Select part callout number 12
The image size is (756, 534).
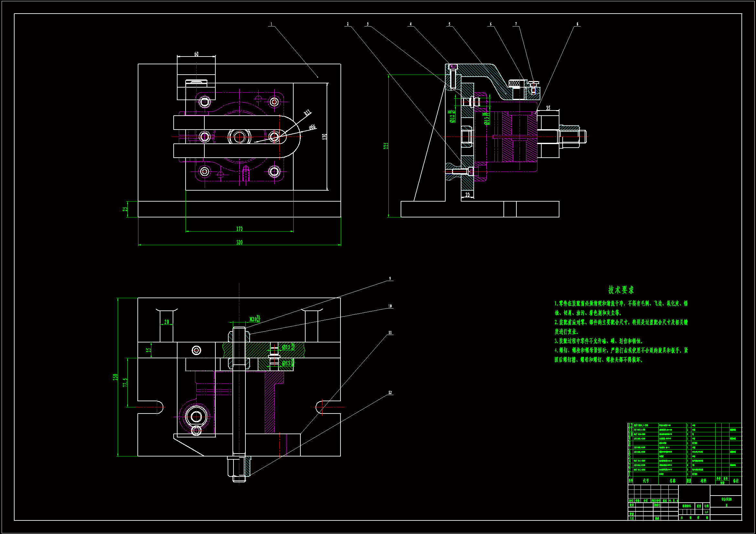click(390, 393)
